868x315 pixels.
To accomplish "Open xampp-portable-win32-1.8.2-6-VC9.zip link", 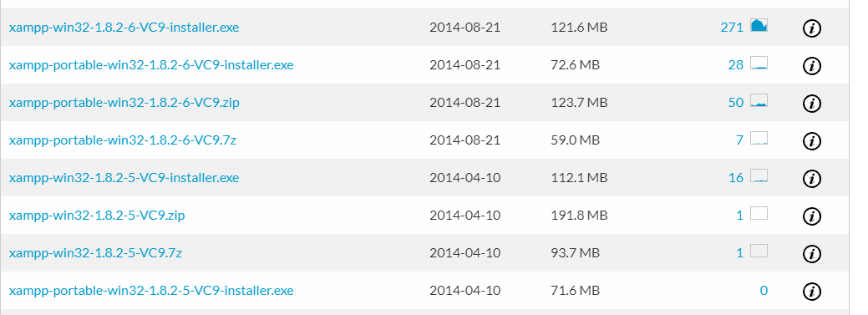I will click(x=124, y=103).
